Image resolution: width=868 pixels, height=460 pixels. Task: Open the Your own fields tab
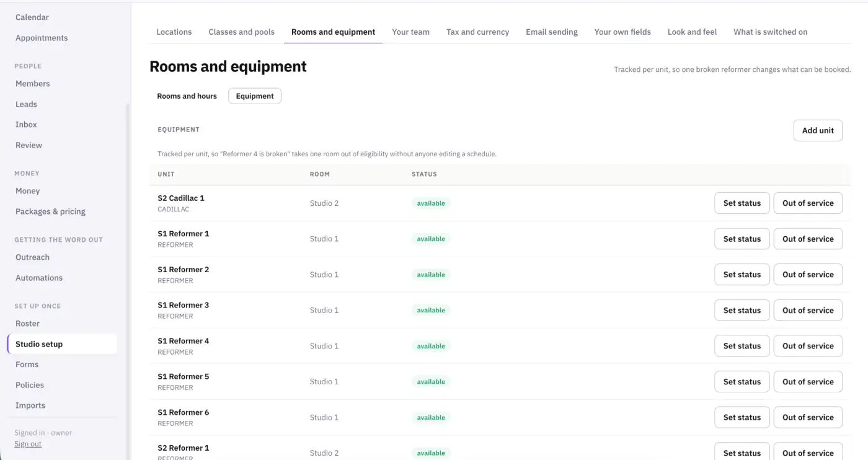click(x=622, y=32)
